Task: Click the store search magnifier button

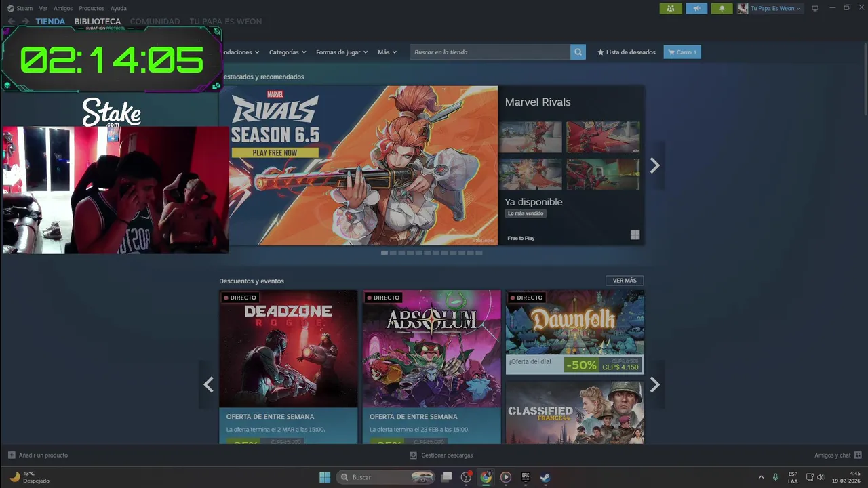Action: click(578, 52)
